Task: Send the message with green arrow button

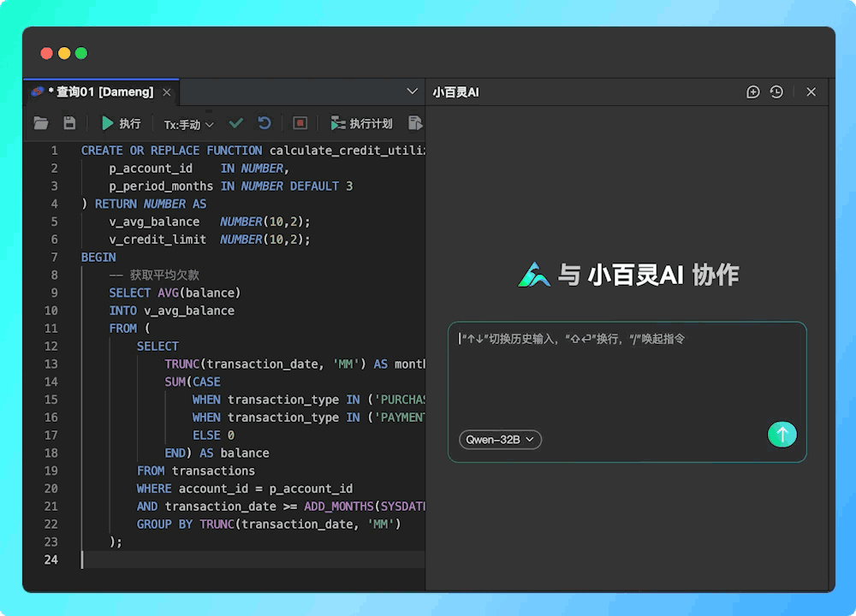Action: (x=782, y=435)
